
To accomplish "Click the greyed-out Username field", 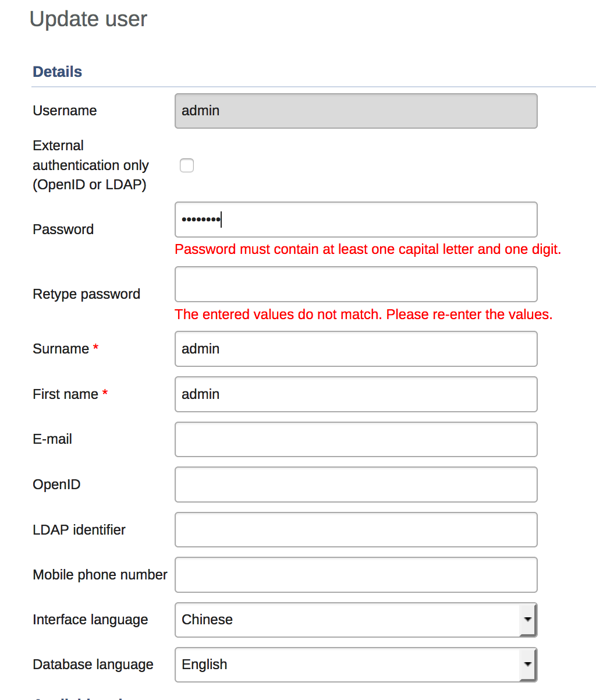I will (x=356, y=111).
